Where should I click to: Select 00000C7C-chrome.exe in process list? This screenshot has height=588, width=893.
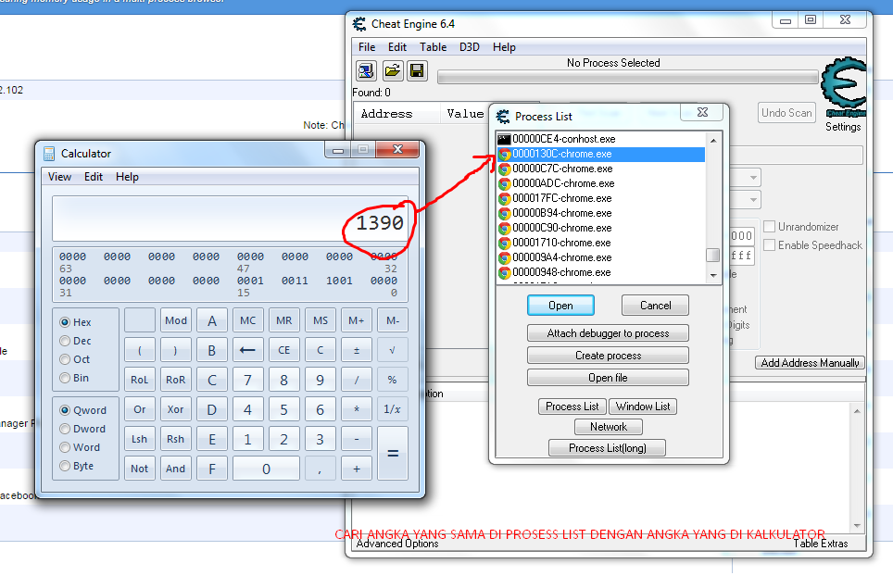(x=601, y=169)
